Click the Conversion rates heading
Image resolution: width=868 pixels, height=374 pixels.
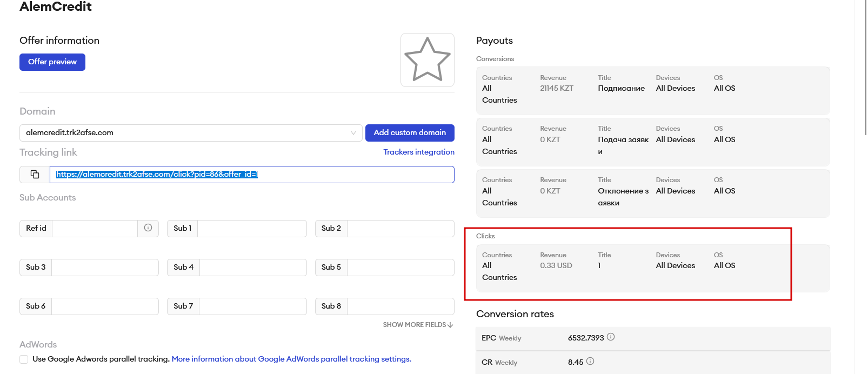pyautogui.click(x=515, y=314)
